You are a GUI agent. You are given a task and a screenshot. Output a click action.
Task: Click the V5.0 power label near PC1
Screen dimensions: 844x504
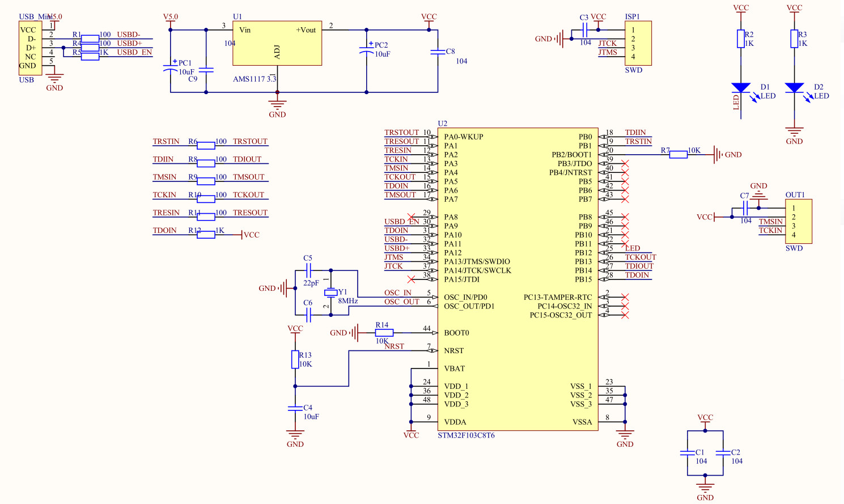169,16
